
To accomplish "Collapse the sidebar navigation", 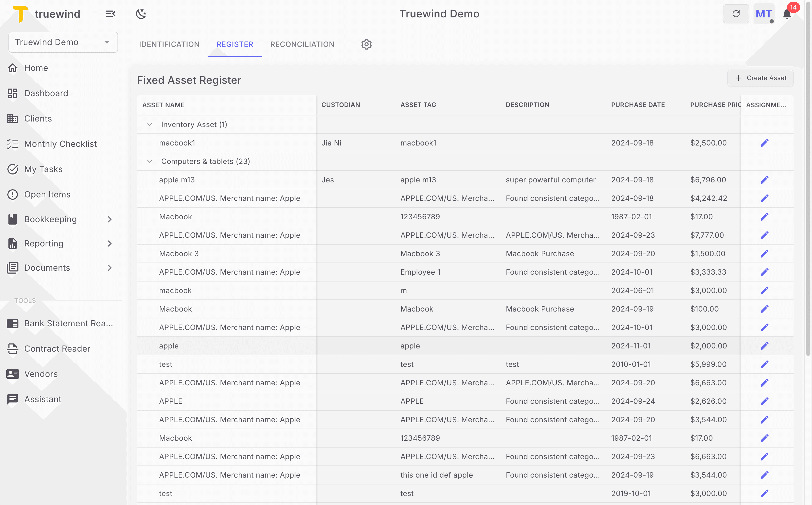I will click(110, 14).
